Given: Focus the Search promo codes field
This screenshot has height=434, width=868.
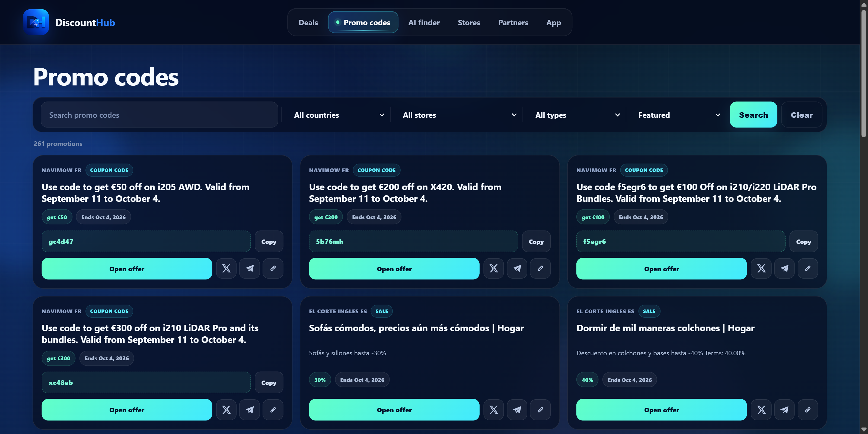Looking at the screenshot, I should (159, 114).
